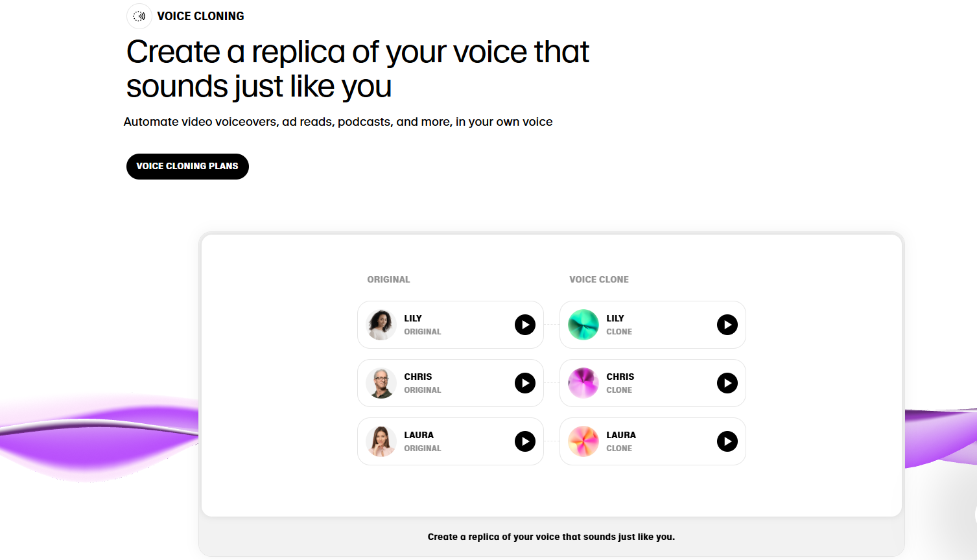
Task: Select the green swirl icon beside Lily Clone
Action: coord(583,325)
